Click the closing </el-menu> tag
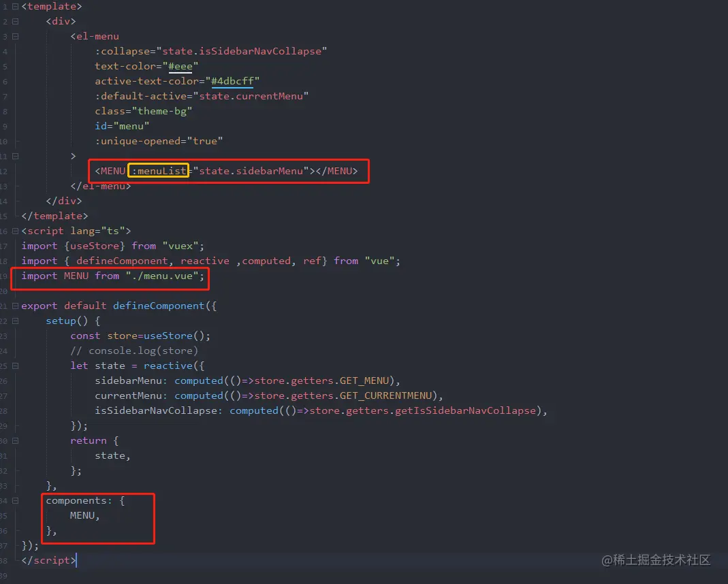 tap(101, 186)
